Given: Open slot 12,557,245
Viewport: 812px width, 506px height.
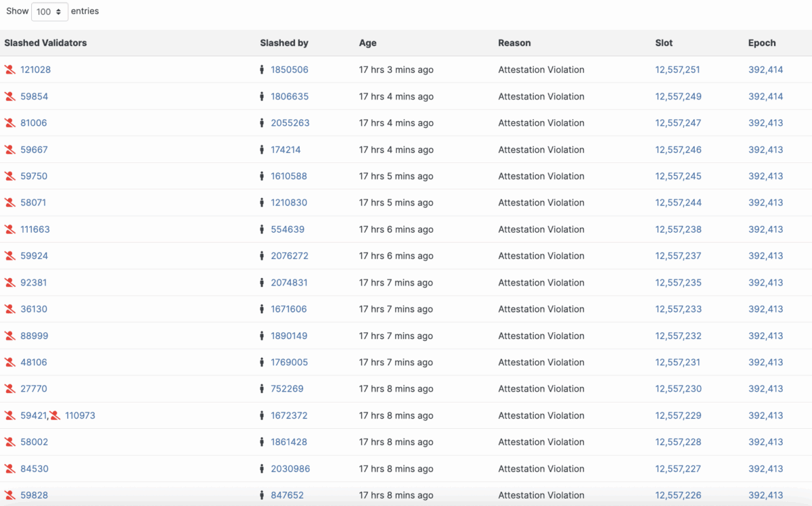Looking at the screenshot, I should [678, 176].
